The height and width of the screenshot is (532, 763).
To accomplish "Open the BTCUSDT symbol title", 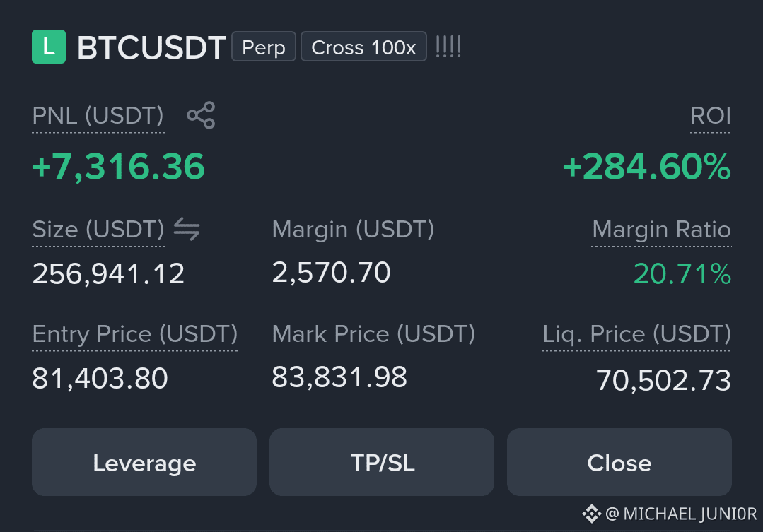I will (x=151, y=47).
